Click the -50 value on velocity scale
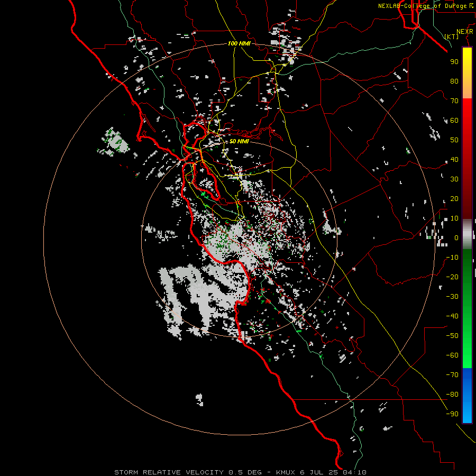476x476 pixels. tap(452, 336)
